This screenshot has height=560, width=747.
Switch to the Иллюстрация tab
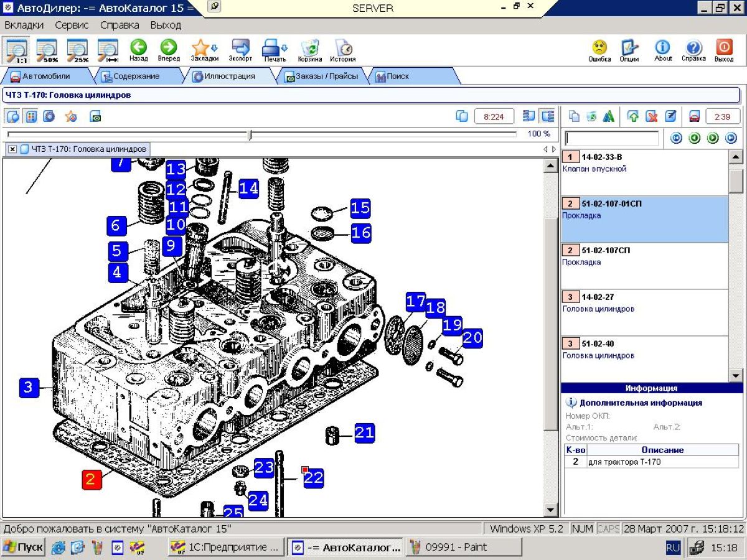coord(230,77)
